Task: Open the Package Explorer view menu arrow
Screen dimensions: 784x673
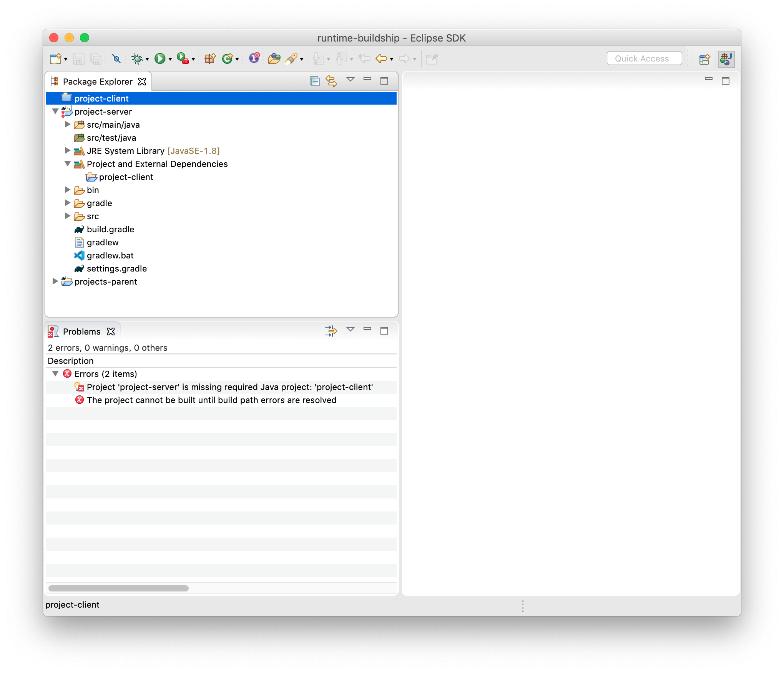Action: point(350,81)
